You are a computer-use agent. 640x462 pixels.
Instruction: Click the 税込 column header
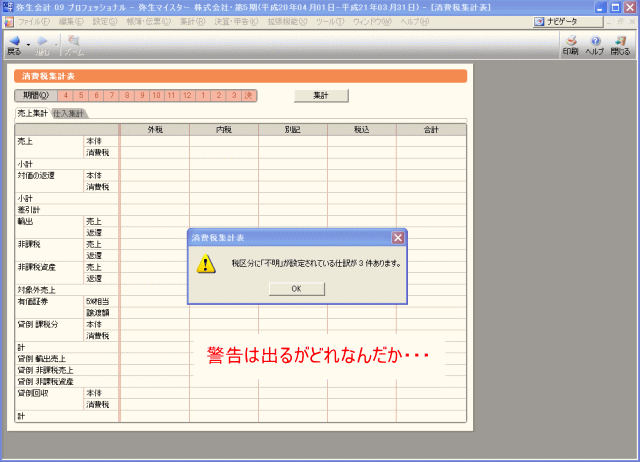click(x=362, y=130)
